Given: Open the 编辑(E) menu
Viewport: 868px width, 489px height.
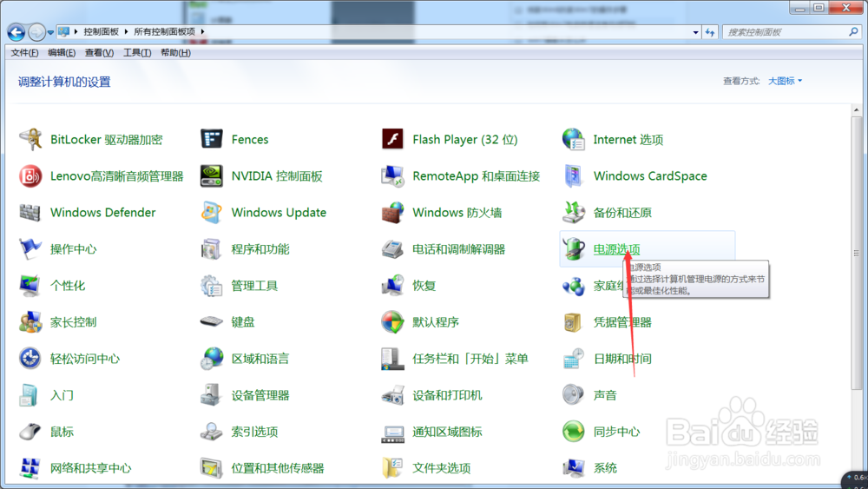Looking at the screenshot, I should (62, 53).
